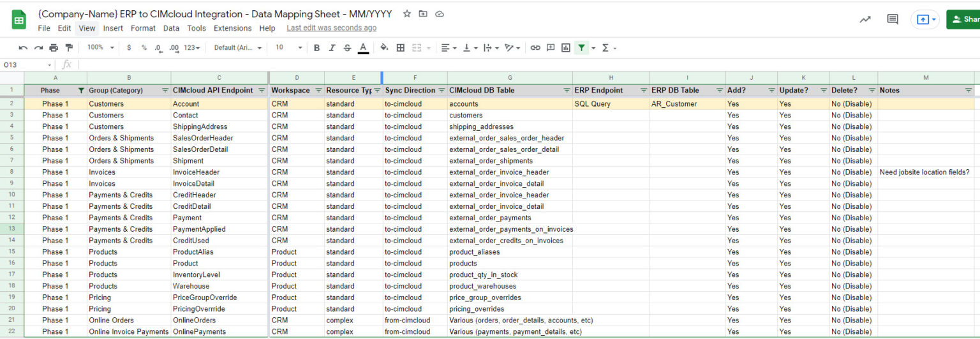Click the green Share button
Viewport: 980px width, 339px height.
[x=963, y=19]
